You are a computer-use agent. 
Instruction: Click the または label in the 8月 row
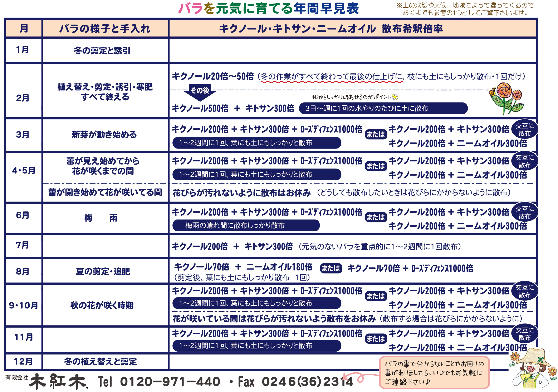pos(331,268)
